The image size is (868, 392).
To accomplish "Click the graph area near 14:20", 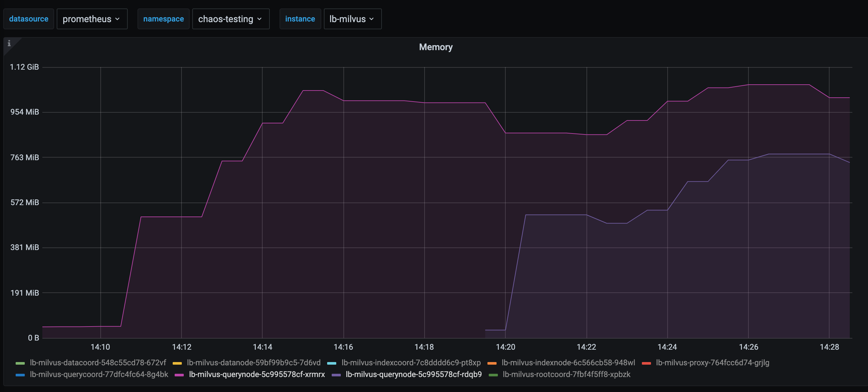I will click(505, 202).
